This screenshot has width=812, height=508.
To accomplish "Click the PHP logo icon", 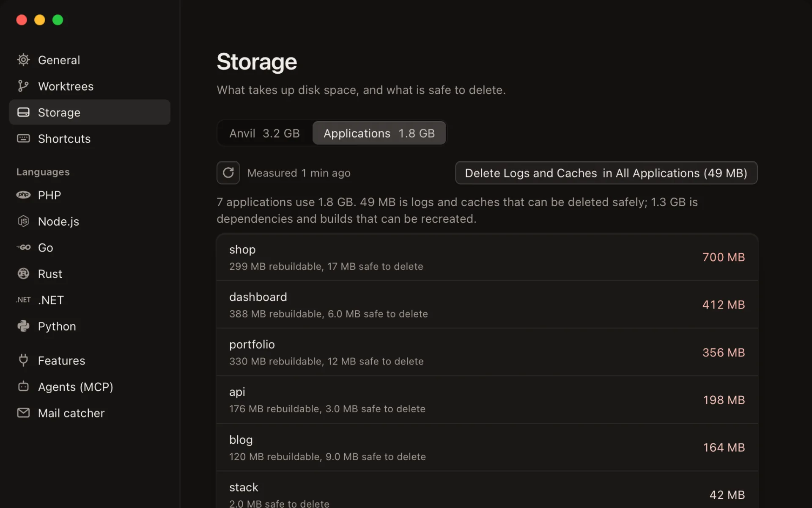I will click(x=23, y=195).
